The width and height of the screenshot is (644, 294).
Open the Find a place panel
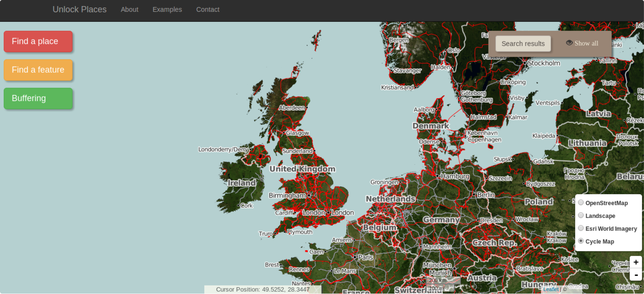tap(38, 41)
